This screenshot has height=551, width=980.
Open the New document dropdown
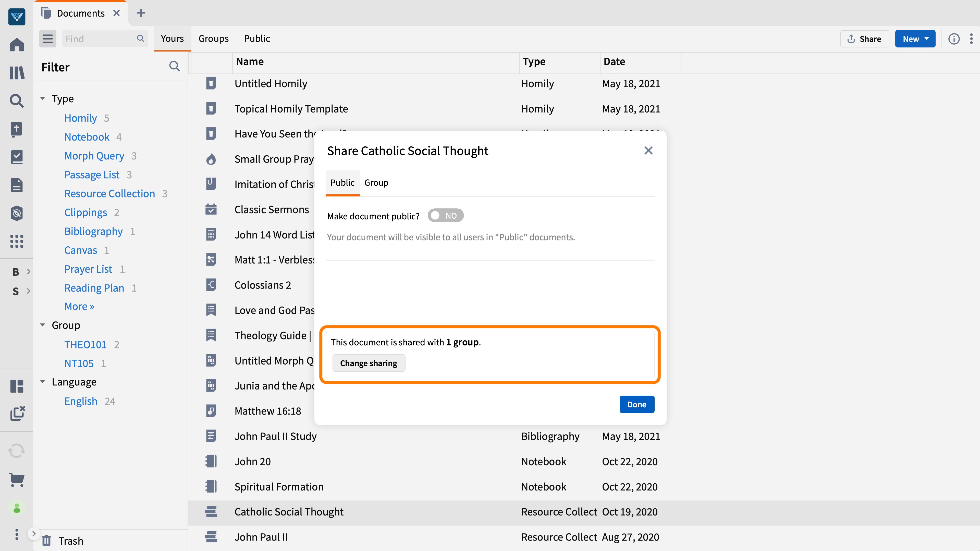(x=915, y=39)
